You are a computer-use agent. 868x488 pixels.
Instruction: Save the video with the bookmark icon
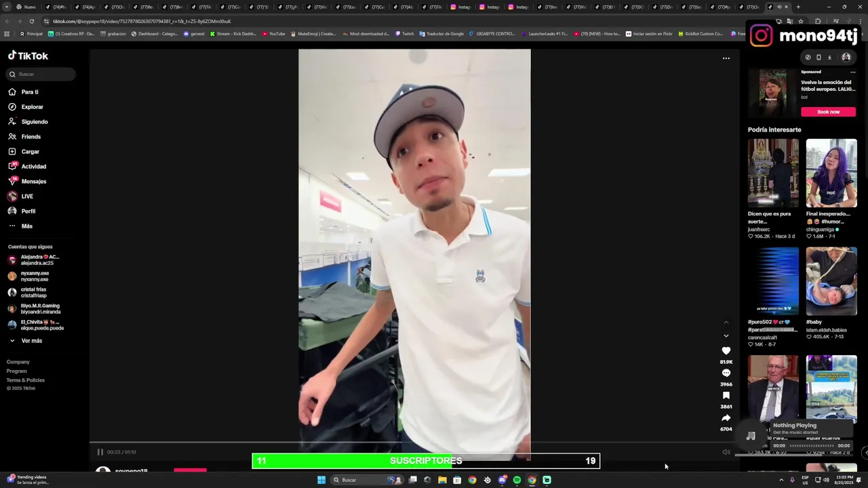pos(726,396)
